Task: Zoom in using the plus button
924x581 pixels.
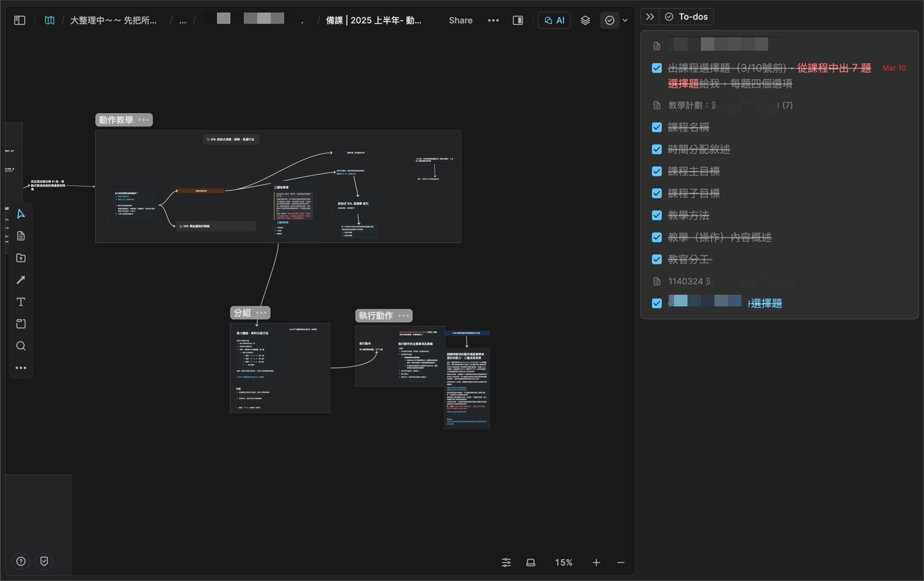Action: 596,562
